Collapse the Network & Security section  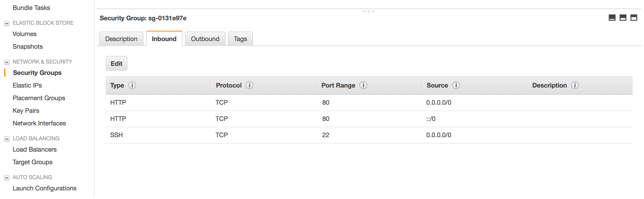(7, 62)
